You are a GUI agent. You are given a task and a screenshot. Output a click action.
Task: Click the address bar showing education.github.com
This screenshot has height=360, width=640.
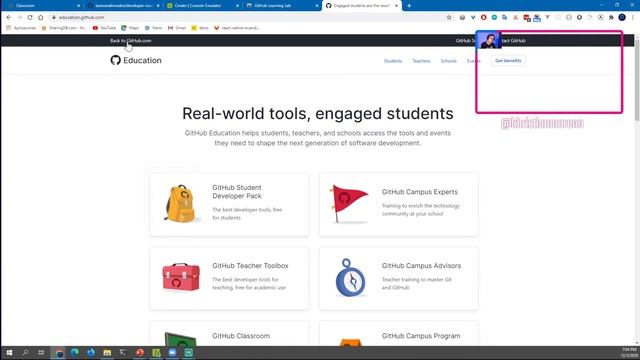tap(245, 18)
